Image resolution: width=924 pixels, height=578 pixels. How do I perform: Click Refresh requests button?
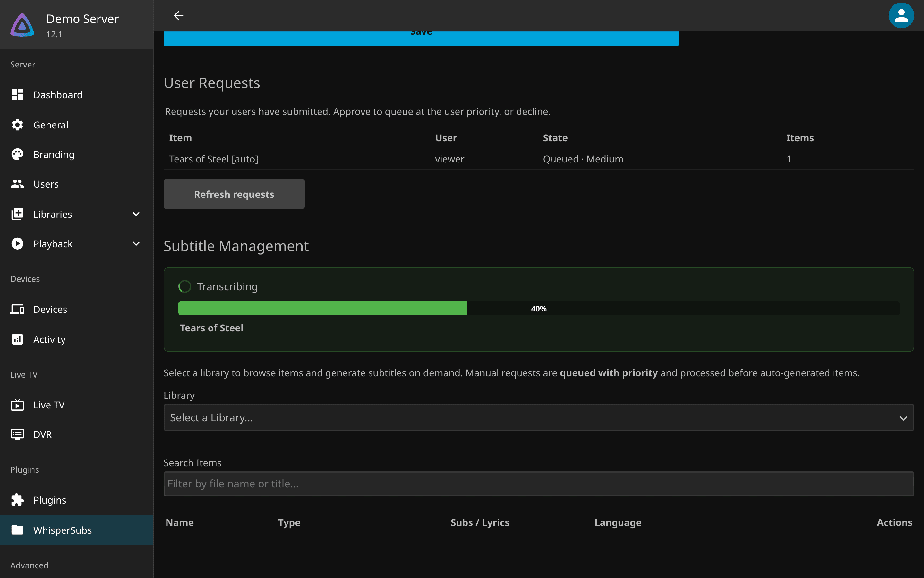click(234, 194)
